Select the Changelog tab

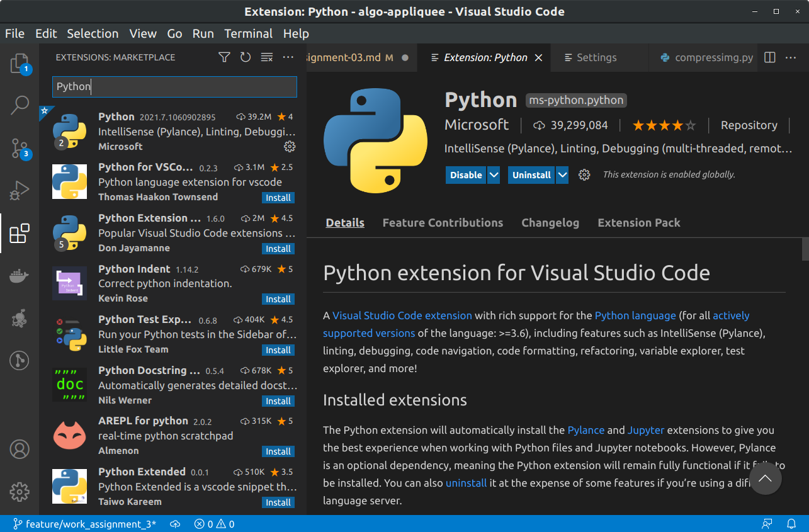(x=550, y=223)
